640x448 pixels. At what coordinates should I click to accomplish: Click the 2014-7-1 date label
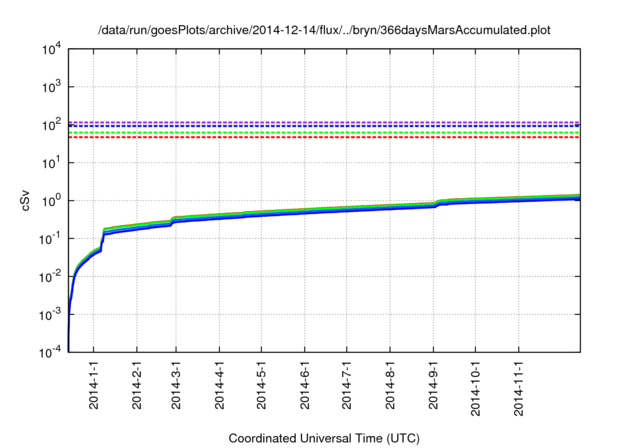point(347,385)
